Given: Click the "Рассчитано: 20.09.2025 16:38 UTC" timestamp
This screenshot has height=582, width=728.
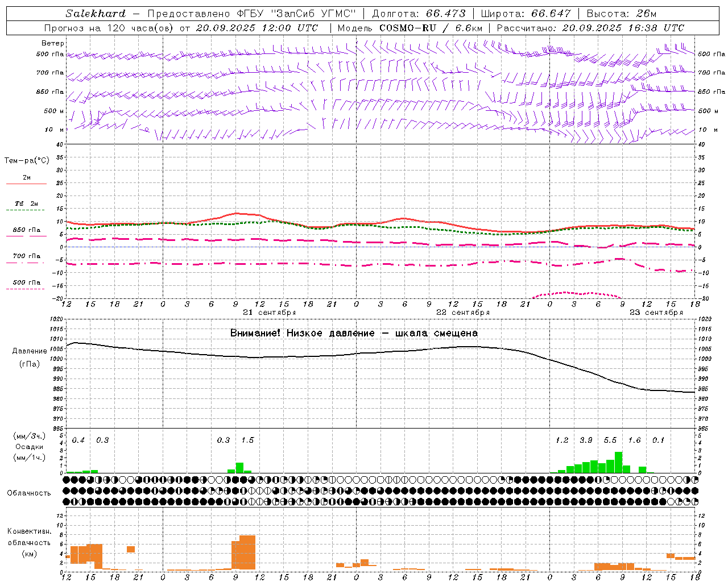Looking at the screenshot, I should click(591, 28).
